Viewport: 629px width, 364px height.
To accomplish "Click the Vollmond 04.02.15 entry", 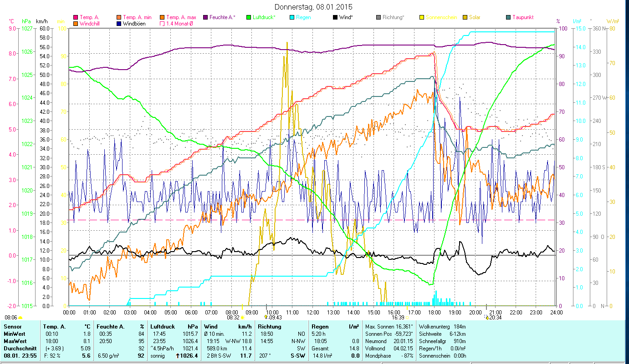I will (x=389, y=348).
